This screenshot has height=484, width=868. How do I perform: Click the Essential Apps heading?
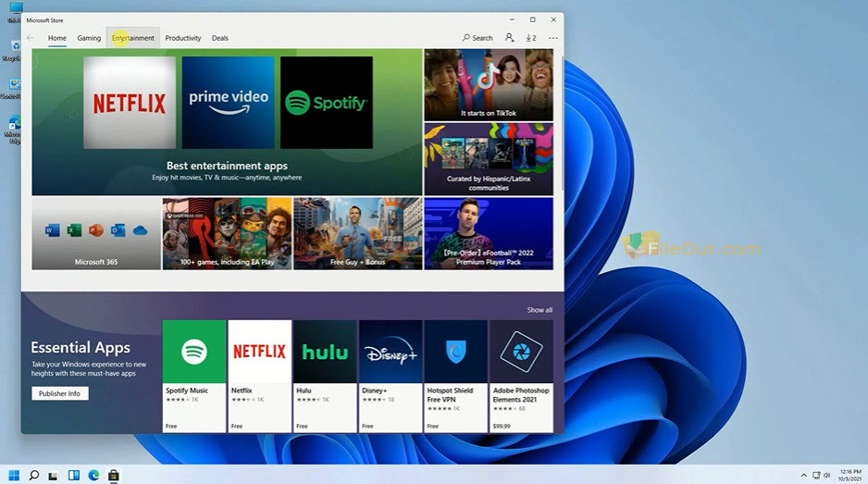(81, 347)
